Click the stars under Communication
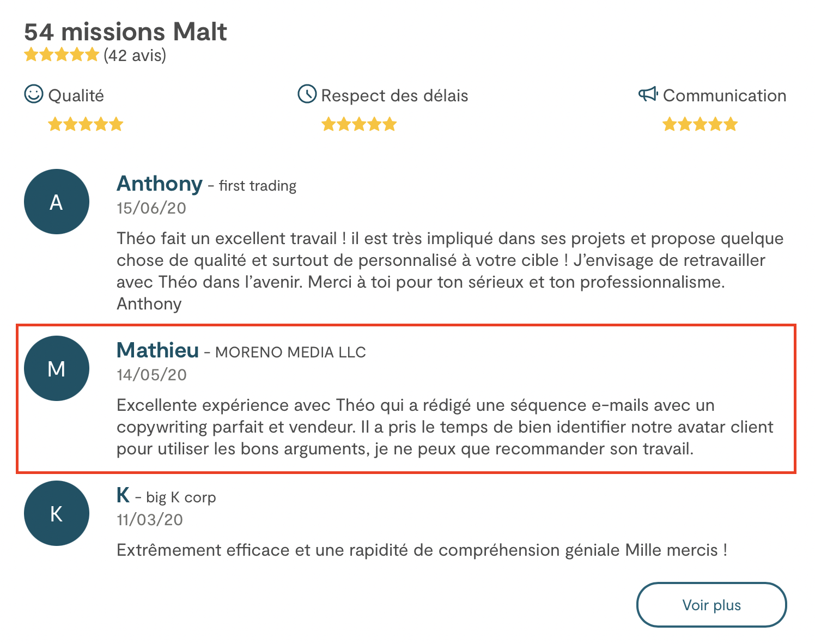Screen dimensions: 815x644 (700, 124)
